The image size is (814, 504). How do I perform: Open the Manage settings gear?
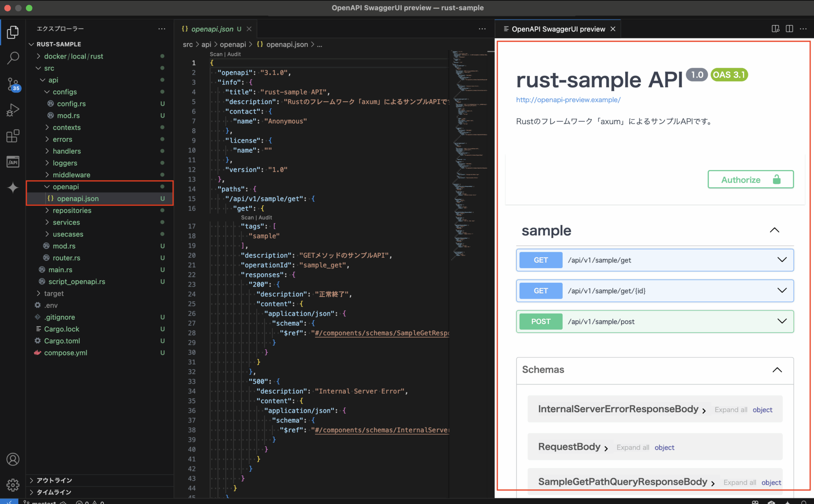13,485
